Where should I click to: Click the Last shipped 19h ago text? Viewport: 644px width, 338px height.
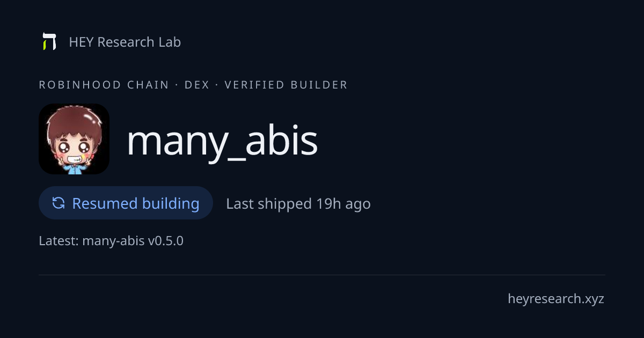point(298,204)
